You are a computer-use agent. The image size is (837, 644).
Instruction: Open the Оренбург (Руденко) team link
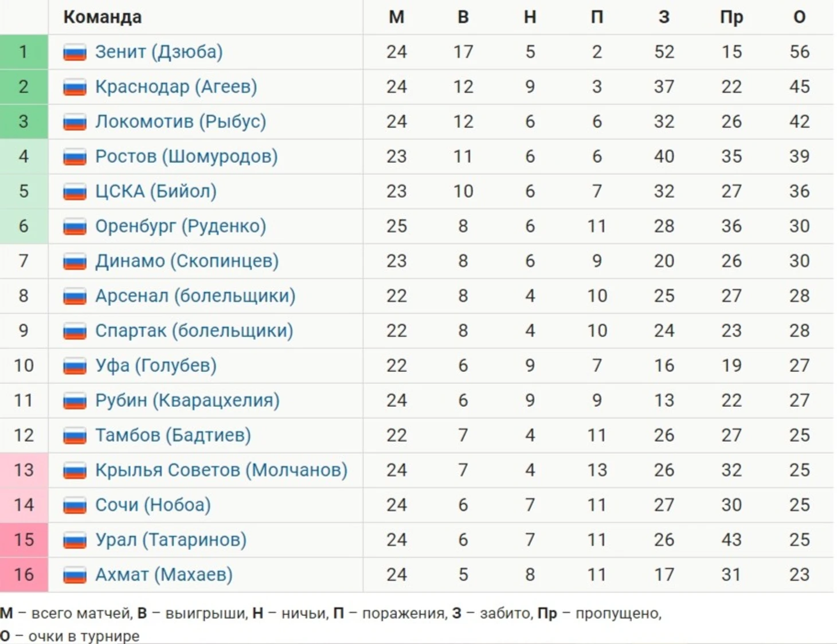point(181,226)
